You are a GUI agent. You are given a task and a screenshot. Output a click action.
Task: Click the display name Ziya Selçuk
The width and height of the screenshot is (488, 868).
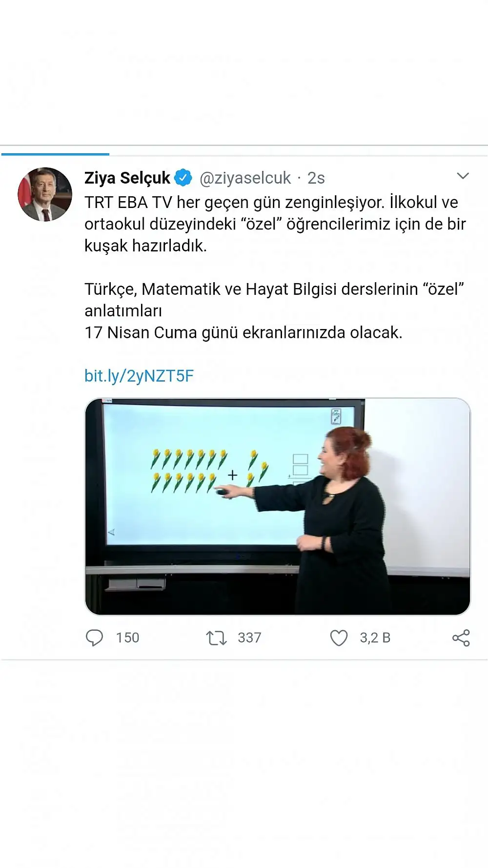[x=127, y=178]
